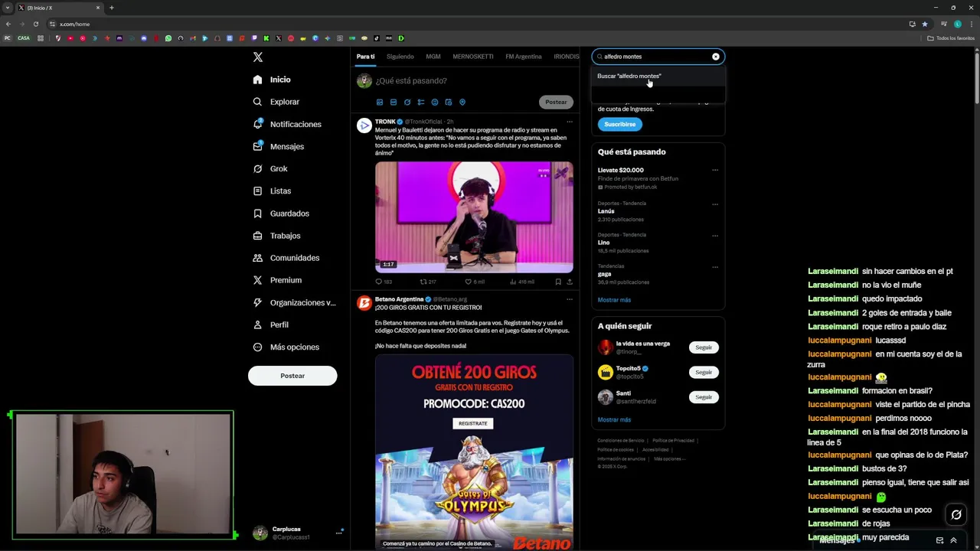
Task: Click the Trabajos briefcase icon in sidebar
Action: coord(257,236)
